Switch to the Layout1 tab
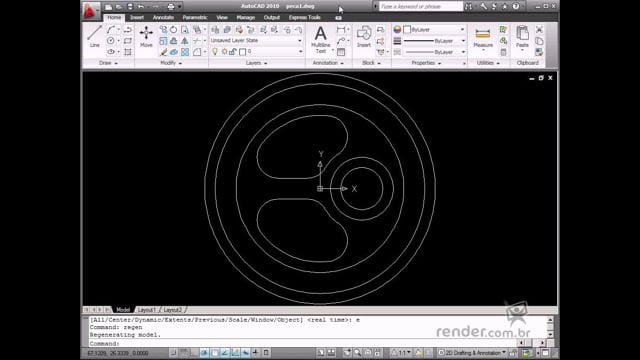 tap(146, 310)
